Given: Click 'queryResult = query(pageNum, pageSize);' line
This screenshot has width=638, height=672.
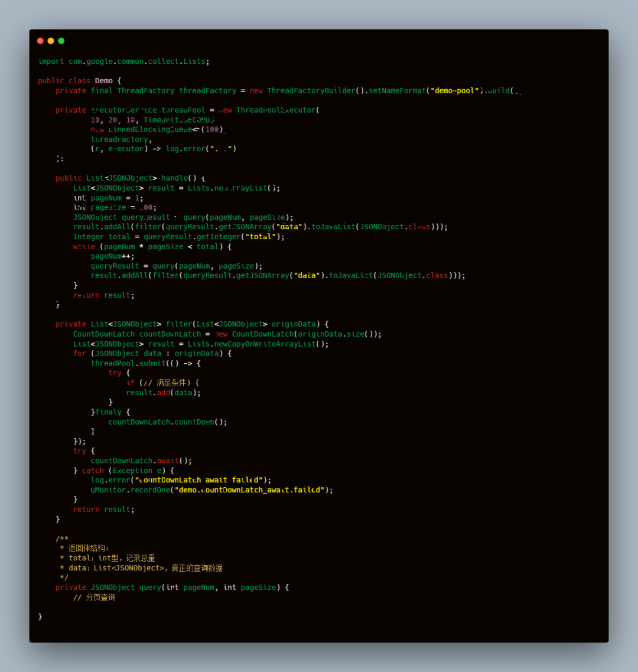Looking at the screenshot, I should pyautogui.click(x=176, y=266).
